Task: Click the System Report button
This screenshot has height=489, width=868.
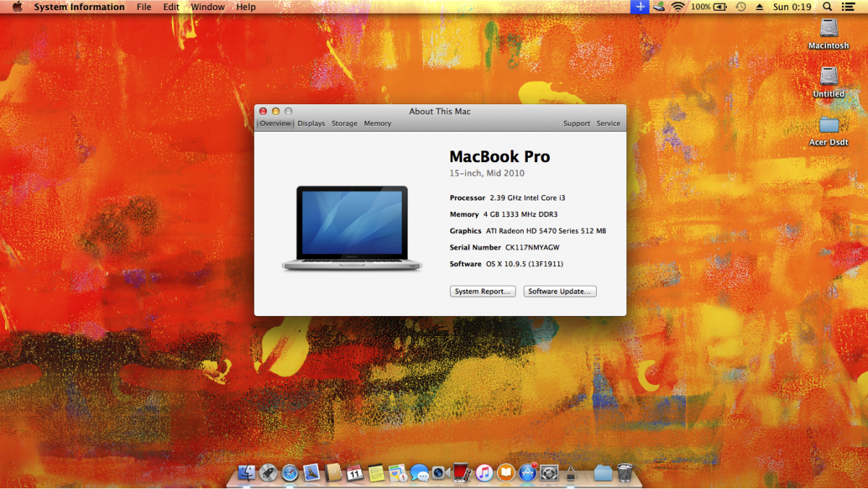Action: tap(483, 292)
